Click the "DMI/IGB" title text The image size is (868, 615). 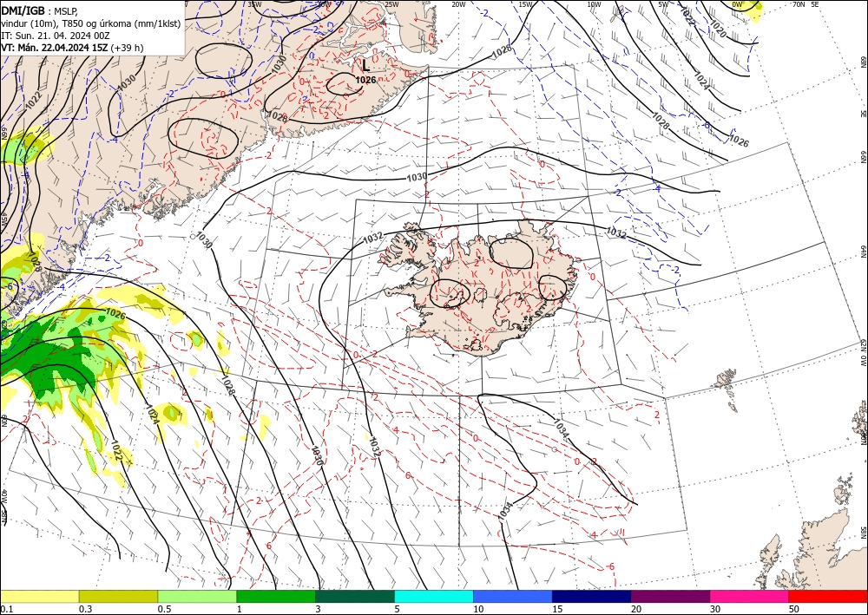pos(23,10)
